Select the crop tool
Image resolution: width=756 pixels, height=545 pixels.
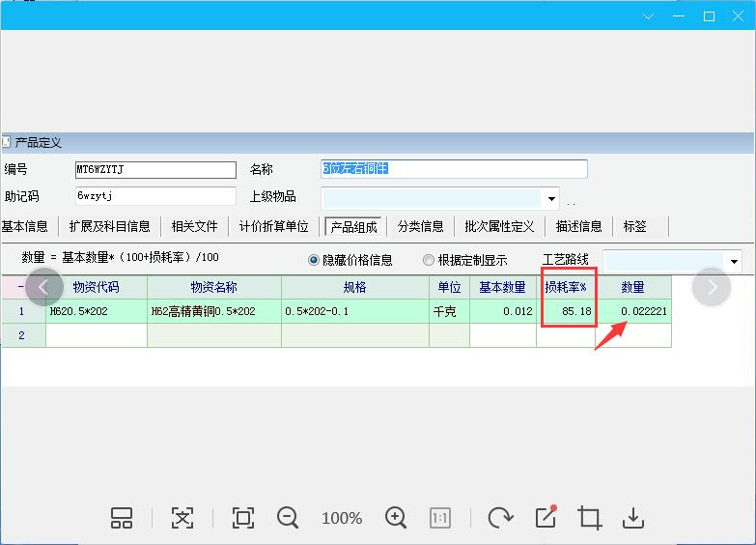[589, 518]
